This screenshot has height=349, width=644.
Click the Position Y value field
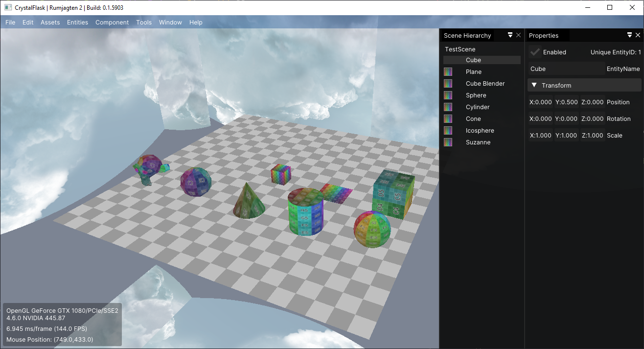click(x=566, y=102)
